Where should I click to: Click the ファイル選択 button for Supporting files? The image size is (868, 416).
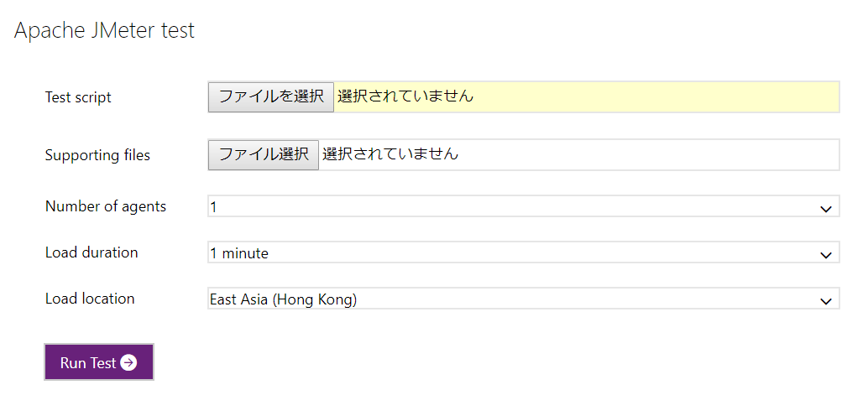tap(264, 154)
